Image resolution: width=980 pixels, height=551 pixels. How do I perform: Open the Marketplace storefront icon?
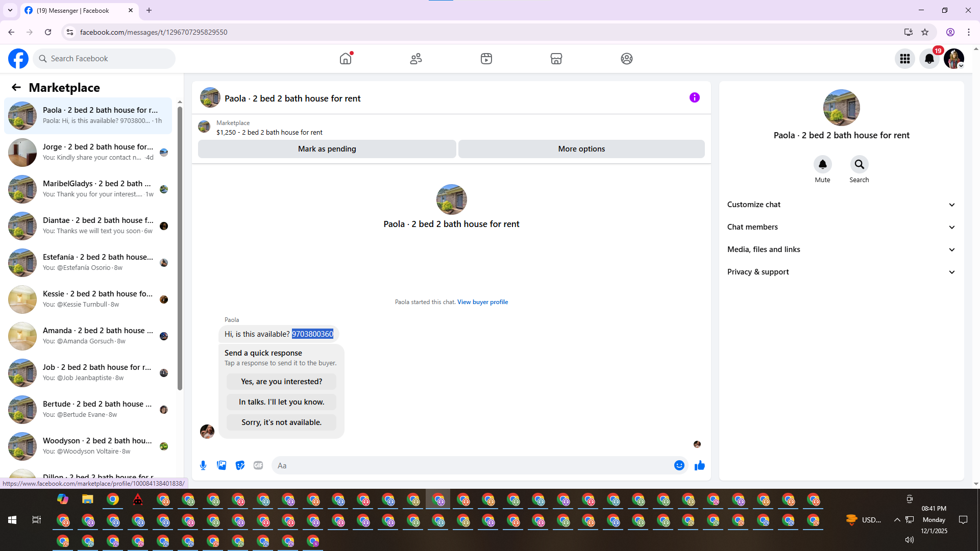click(556, 59)
